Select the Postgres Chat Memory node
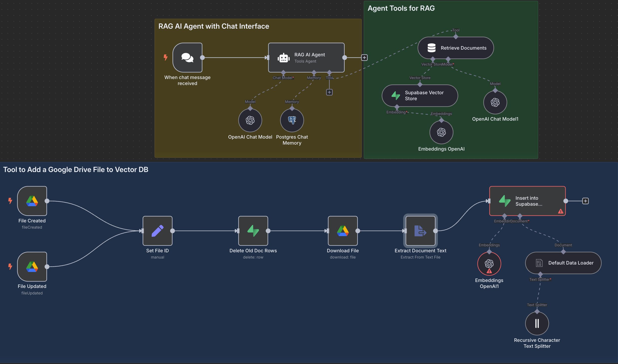The height and width of the screenshot is (364, 618). pos(292,120)
